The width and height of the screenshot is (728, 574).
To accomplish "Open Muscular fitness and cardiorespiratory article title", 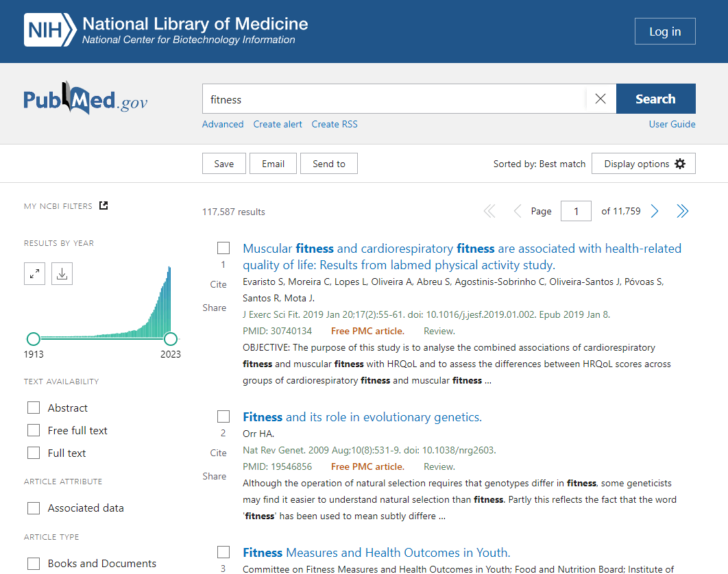I will click(x=462, y=257).
